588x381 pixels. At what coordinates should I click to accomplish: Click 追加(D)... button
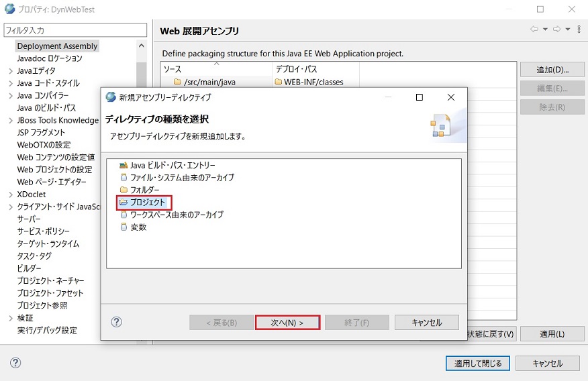[552, 70]
